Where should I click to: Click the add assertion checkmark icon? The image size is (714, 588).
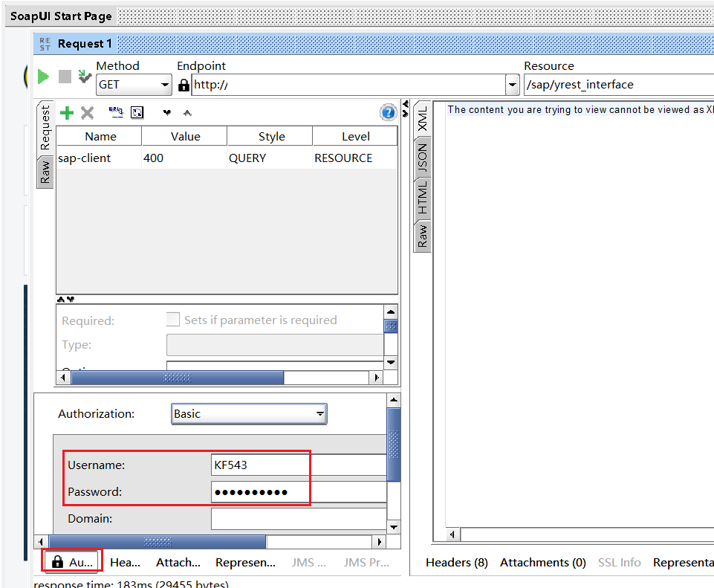(85, 77)
